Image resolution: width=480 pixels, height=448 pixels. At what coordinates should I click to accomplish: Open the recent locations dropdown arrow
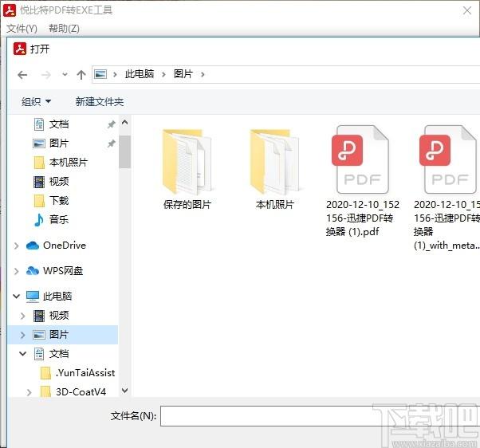[x=65, y=75]
